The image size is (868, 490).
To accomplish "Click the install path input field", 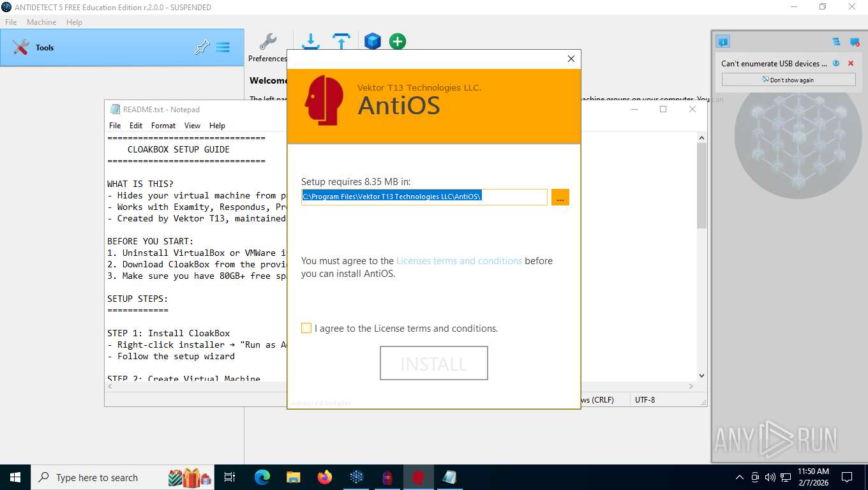I will click(424, 197).
